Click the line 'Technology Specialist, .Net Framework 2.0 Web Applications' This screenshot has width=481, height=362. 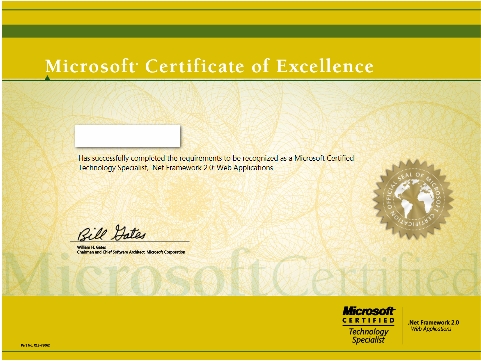point(176,167)
